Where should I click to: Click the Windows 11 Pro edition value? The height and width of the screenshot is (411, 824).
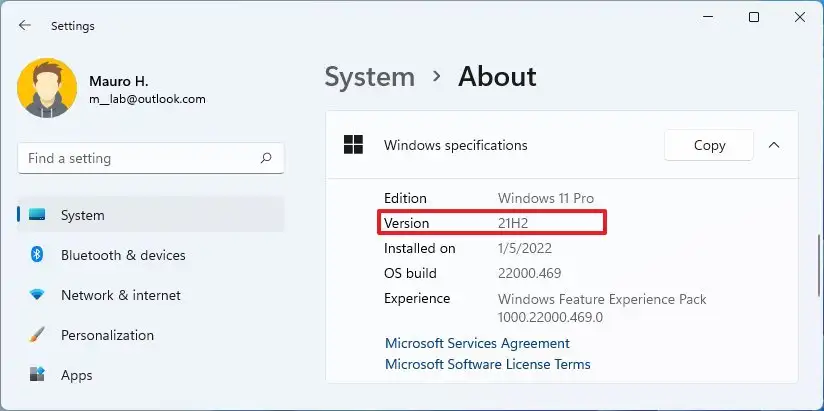click(545, 198)
